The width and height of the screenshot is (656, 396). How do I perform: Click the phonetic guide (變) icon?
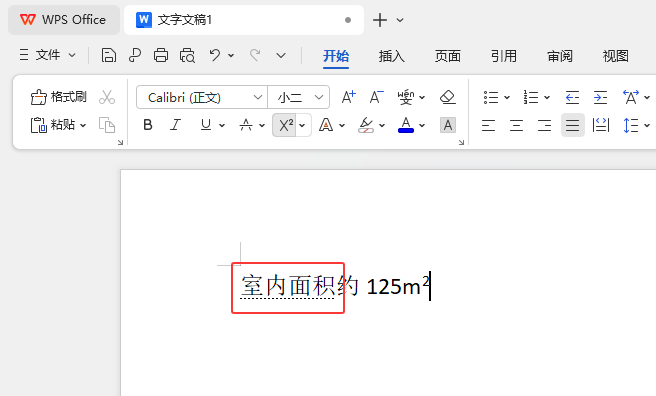[405, 97]
